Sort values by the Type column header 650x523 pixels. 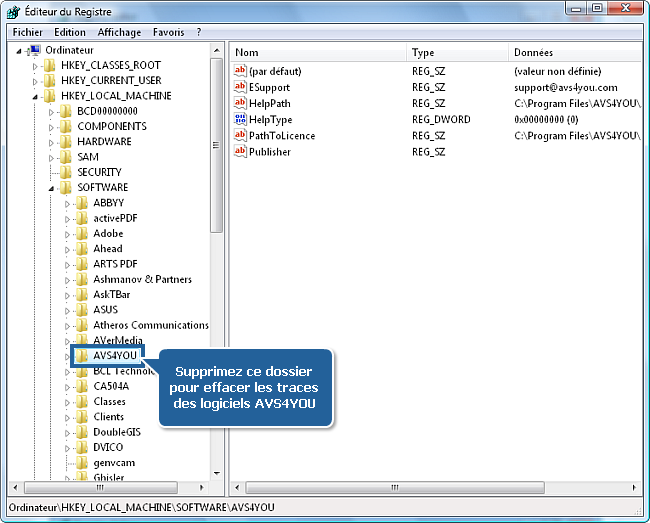coord(458,53)
